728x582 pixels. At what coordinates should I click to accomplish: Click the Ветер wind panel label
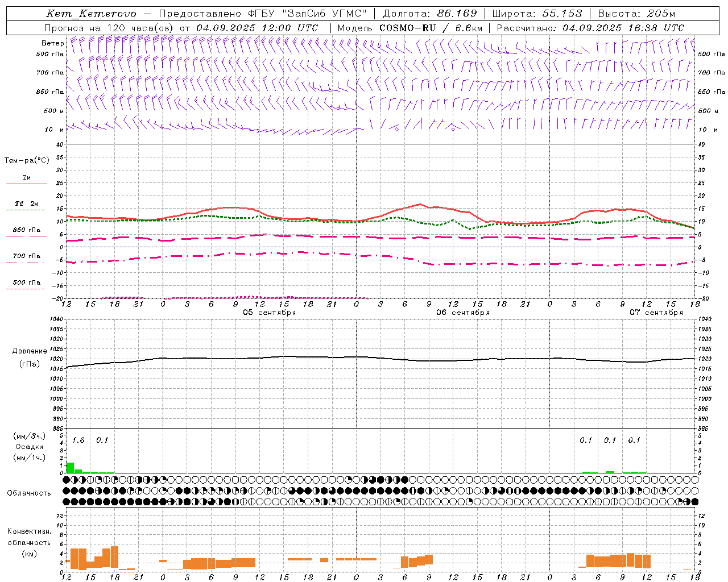[x=52, y=43]
